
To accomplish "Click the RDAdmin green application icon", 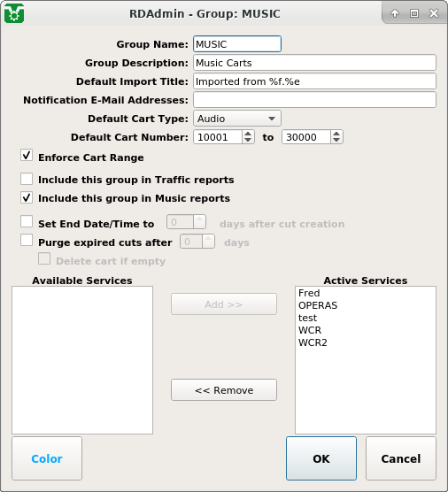I will pos(14,13).
